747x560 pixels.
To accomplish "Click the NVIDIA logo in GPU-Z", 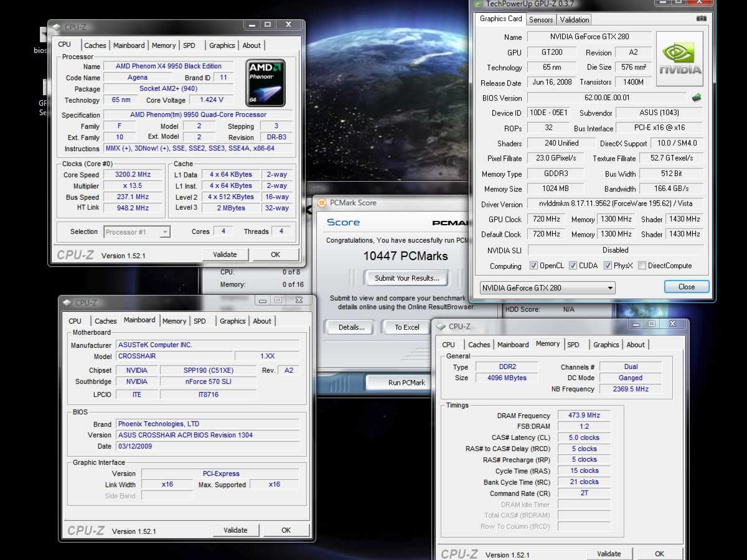I will pos(680,59).
